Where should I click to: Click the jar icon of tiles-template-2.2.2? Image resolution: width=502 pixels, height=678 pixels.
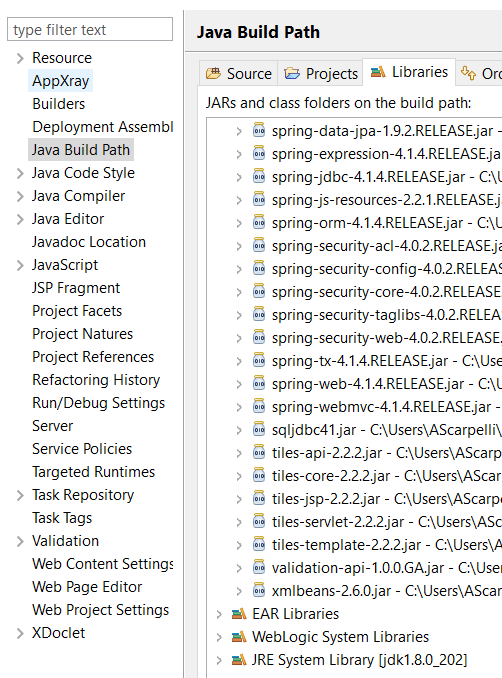tap(259, 544)
